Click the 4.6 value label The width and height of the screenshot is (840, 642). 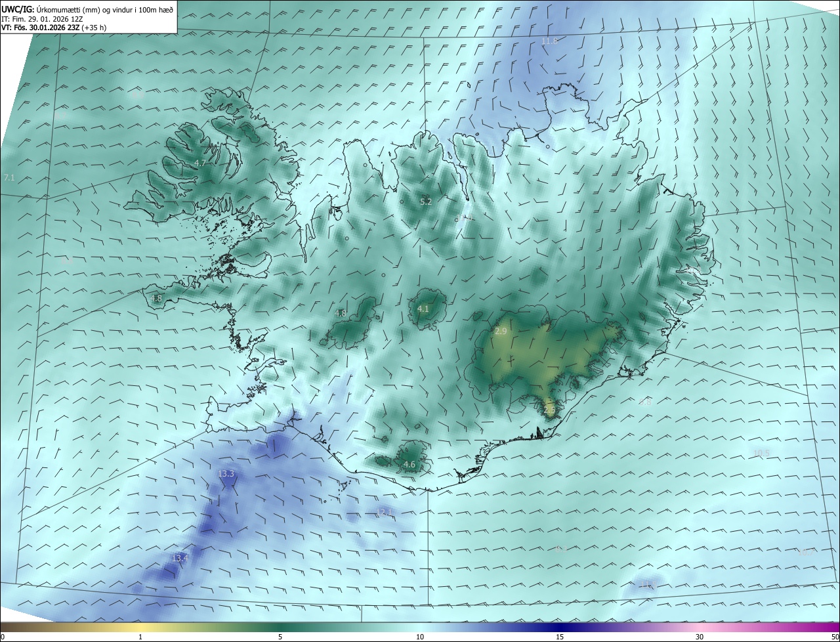(x=409, y=465)
